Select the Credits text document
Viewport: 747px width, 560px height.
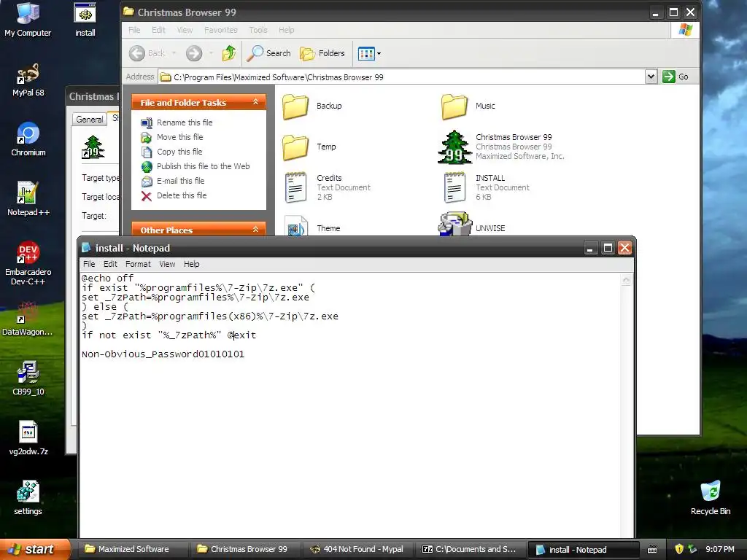point(328,187)
